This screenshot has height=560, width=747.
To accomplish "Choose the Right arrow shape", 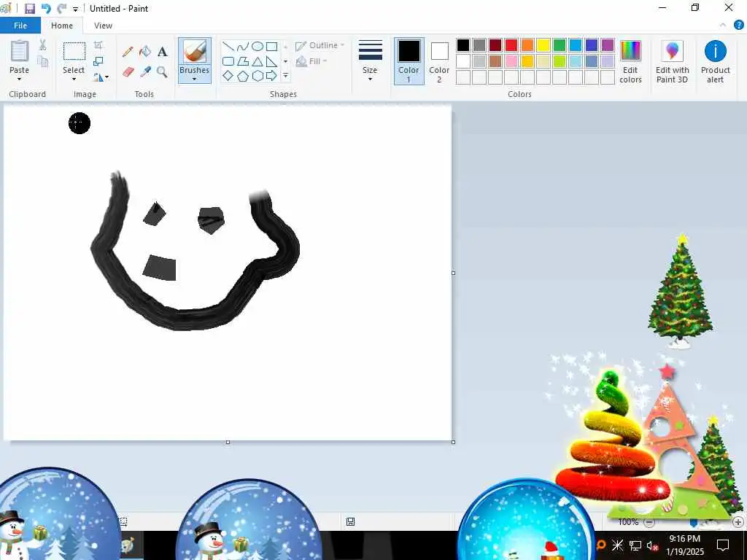I will pos(271,76).
